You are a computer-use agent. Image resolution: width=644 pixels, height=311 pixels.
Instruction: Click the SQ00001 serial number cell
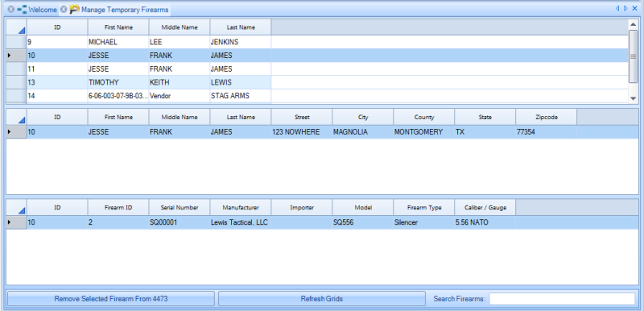pos(180,222)
